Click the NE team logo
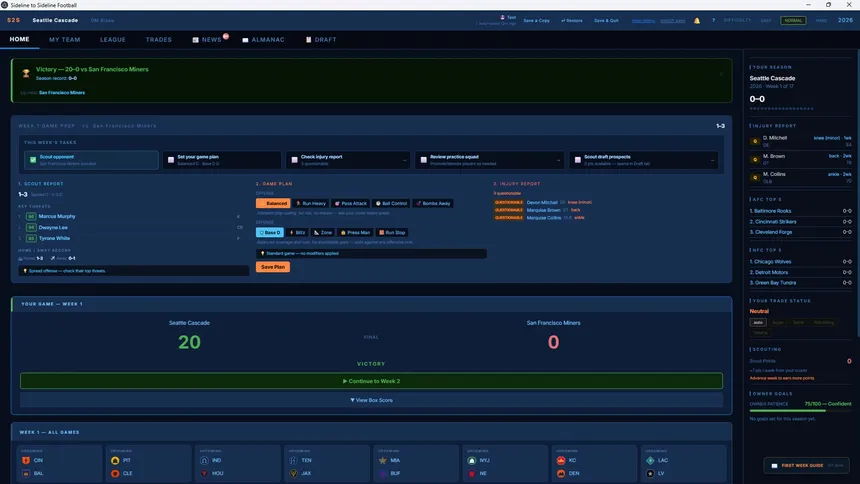This screenshot has height=484, width=860. [x=472, y=473]
